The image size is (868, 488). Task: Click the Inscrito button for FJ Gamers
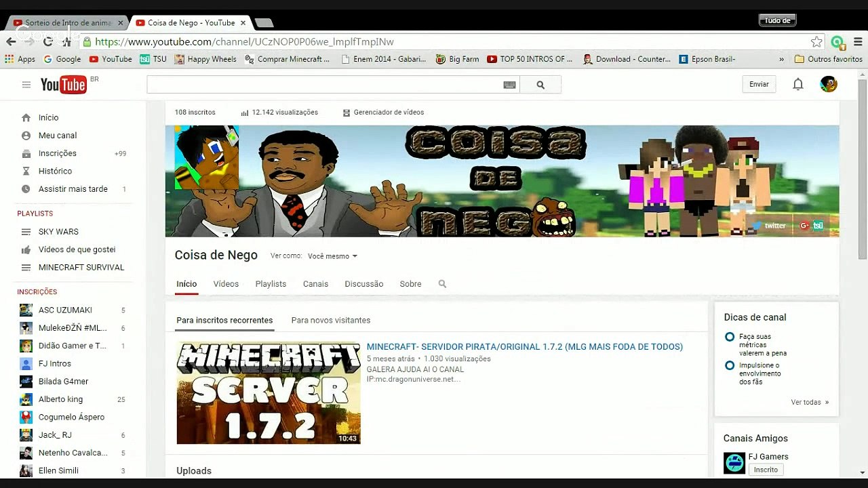(766, 470)
